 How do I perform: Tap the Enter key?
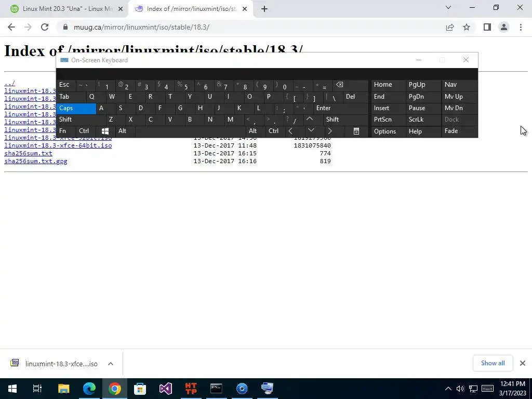click(341, 108)
